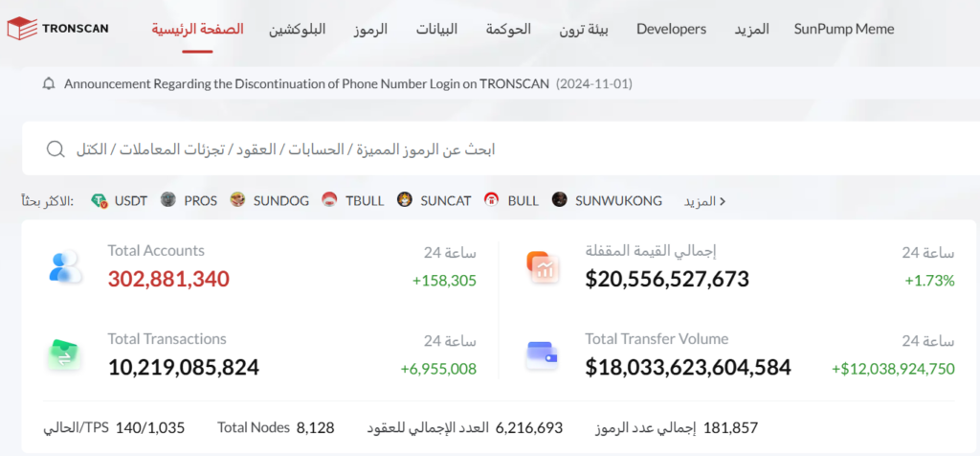Expand المزيد more trending tokens
The height and width of the screenshot is (456, 980).
tap(704, 201)
